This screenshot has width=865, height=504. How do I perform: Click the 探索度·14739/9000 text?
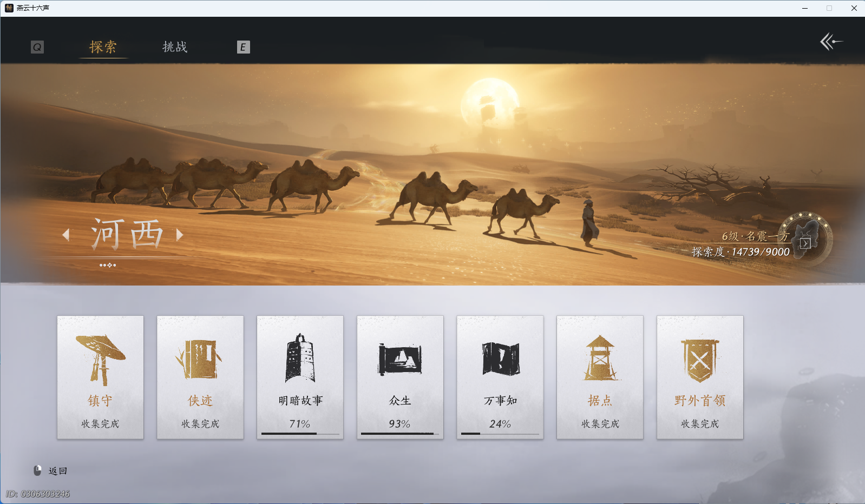[x=741, y=252]
